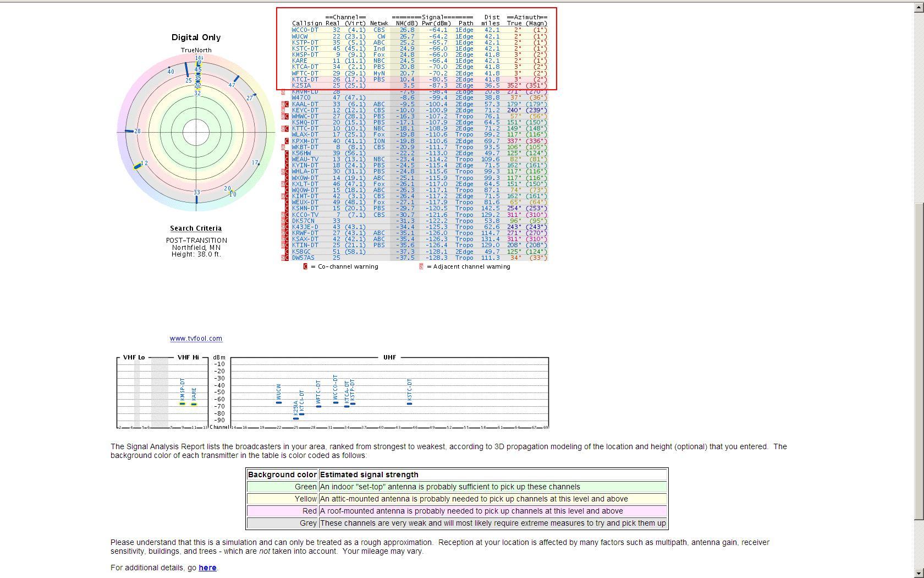Select the DW57AS callsign
Screen dimensions: 924x578
(x=303, y=258)
